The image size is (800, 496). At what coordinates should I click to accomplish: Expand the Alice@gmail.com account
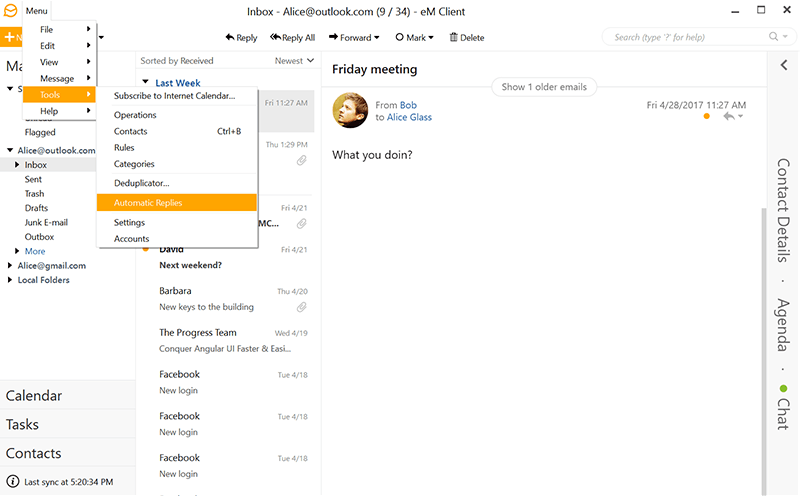tap(10, 265)
